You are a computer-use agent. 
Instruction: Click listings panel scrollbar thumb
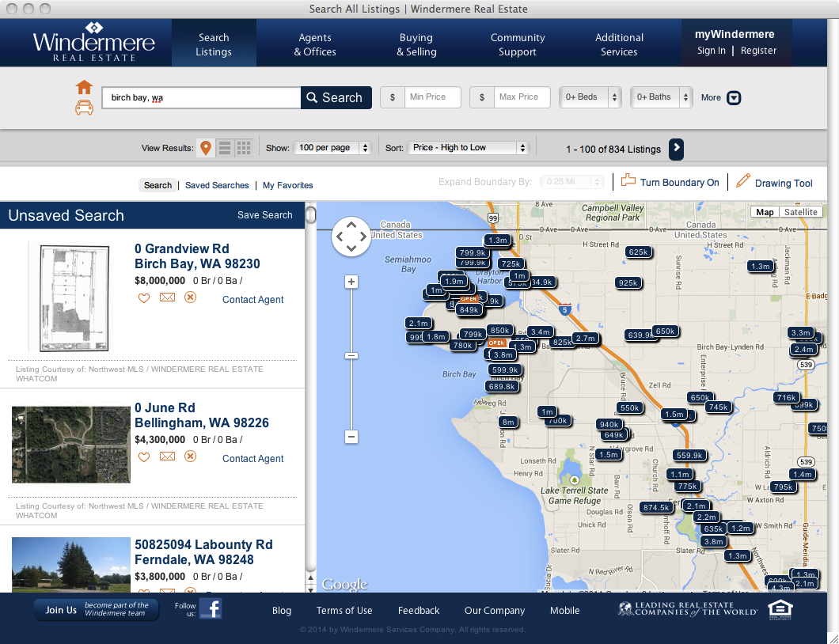[x=310, y=215]
